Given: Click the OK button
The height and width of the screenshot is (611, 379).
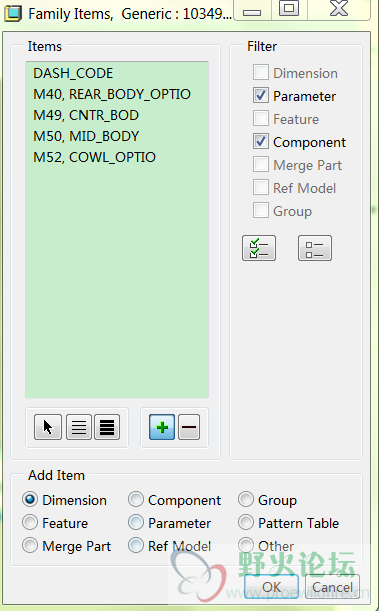Looking at the screenshot, I should tap(271, 587).
